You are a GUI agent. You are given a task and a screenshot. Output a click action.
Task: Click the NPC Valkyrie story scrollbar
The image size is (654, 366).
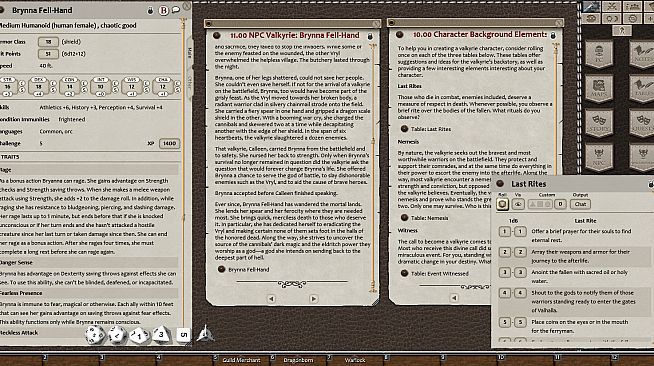point(373,167)
